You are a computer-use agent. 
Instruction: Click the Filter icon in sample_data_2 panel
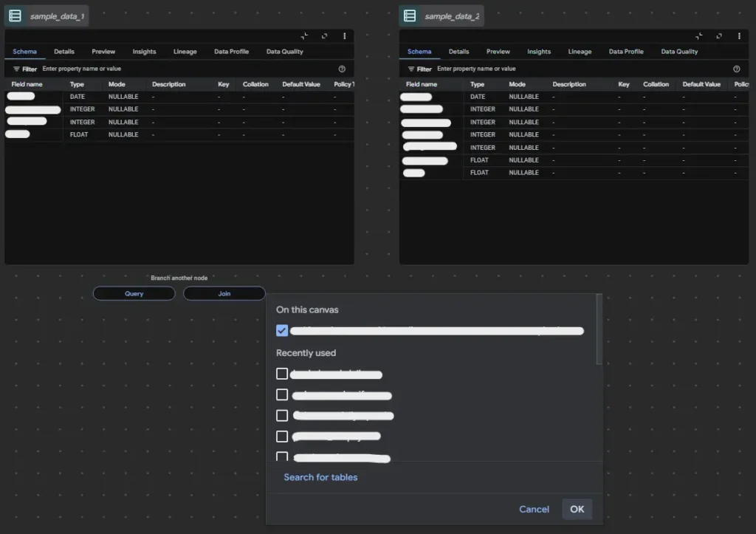[411, 69]
